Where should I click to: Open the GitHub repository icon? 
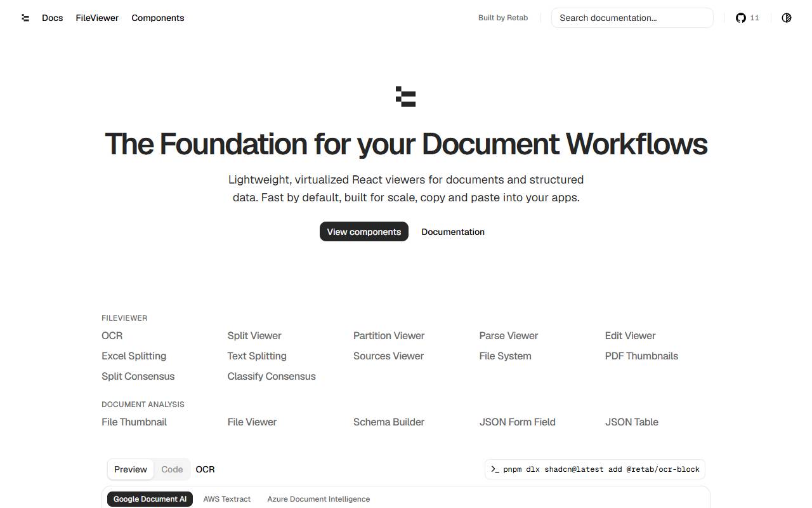[741, 18]
